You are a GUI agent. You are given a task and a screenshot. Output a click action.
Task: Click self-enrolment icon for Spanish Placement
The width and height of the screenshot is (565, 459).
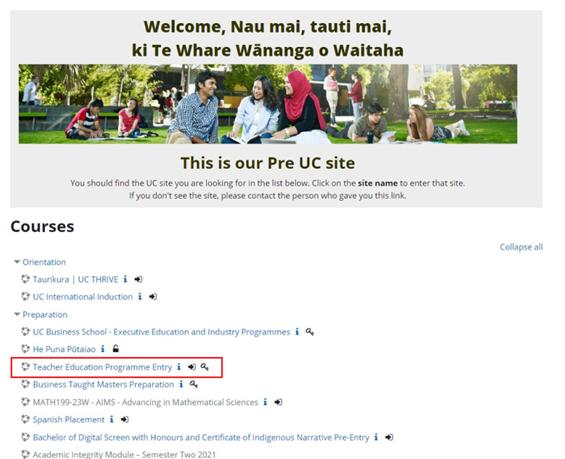125,420
